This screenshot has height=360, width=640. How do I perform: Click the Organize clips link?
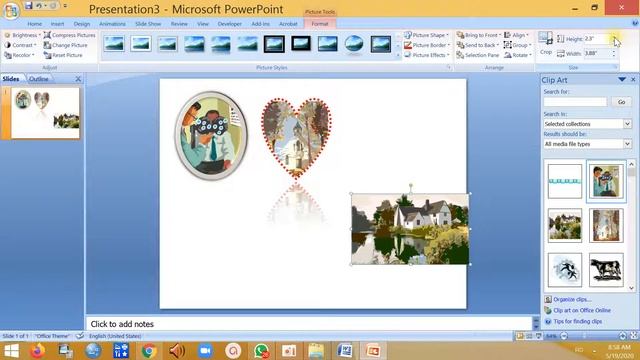571,300
